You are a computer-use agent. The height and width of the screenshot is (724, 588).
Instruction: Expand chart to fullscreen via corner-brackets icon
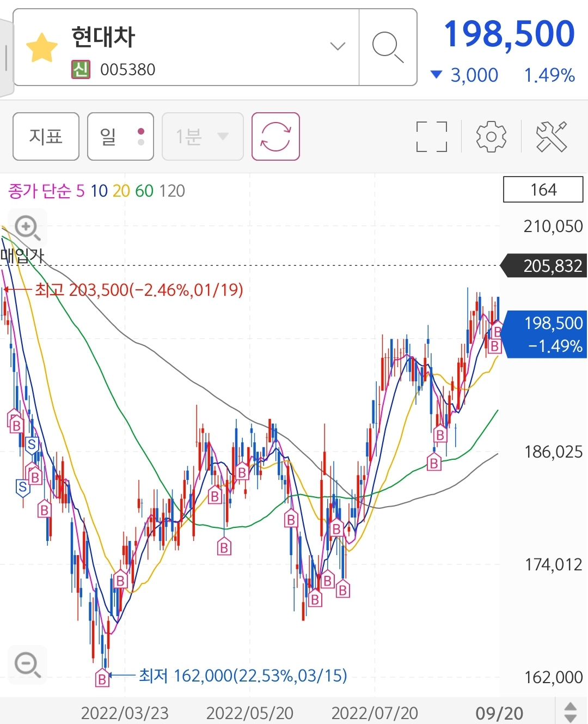(x=432, y=136)
